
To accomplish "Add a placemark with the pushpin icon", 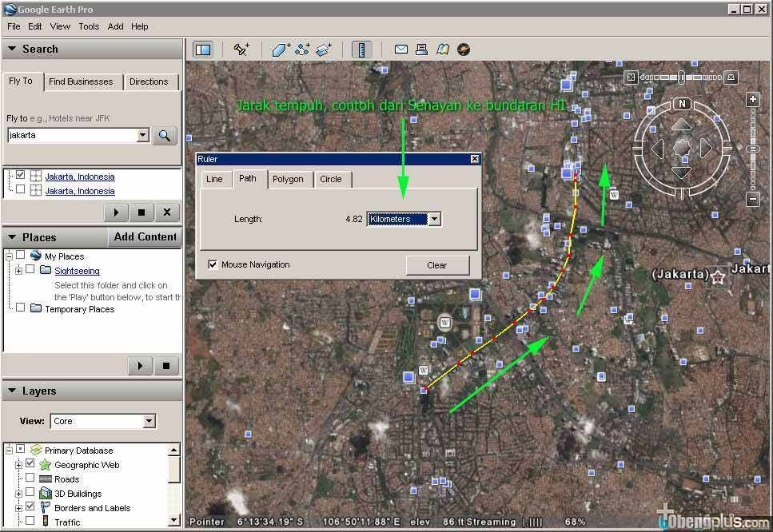I will tap(241, 50).
